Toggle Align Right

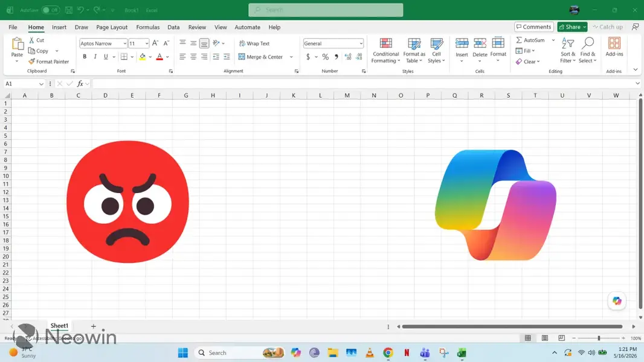(x=204, y=57)
